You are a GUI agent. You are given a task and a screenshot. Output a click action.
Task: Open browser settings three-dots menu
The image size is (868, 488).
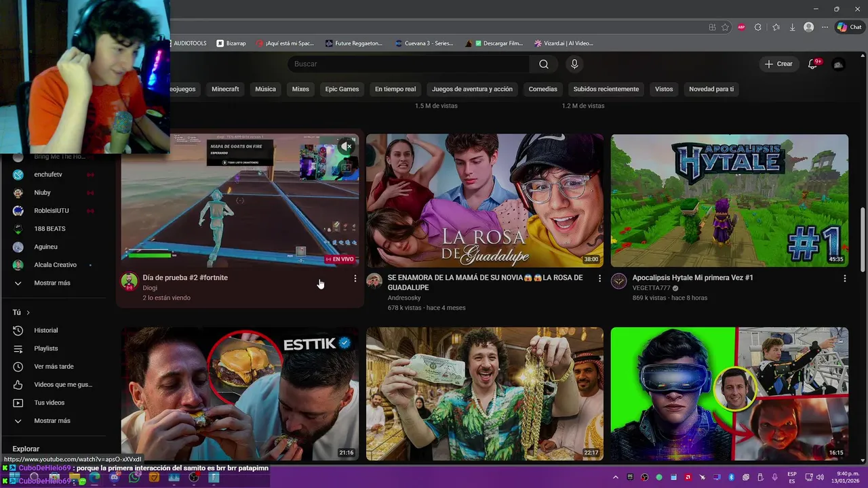coord(825,27)
